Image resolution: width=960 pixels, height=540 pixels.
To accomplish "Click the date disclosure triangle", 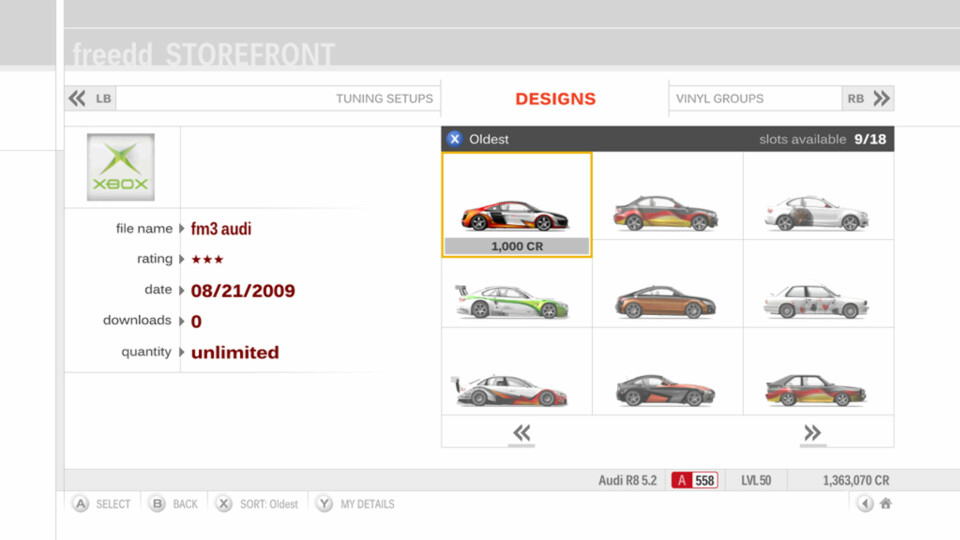I will 182,290.
